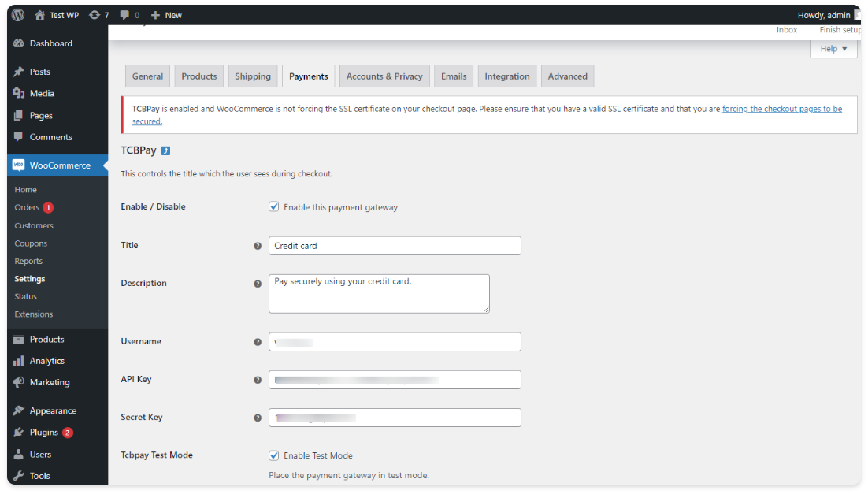Click the plus New icon
Screen dimensions: 868x494
[x=155, y=15]
